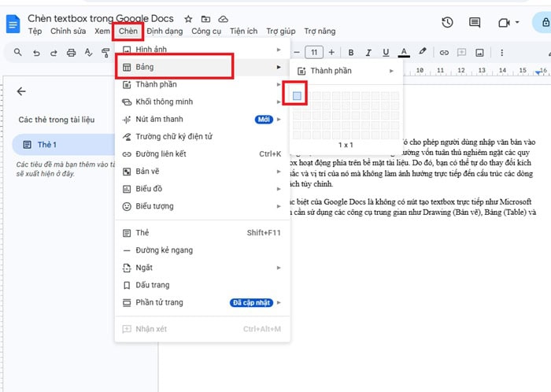This screenshot has width=551, height=392.
Task: Click the search magnifier in toolbar
Action: 18,52
